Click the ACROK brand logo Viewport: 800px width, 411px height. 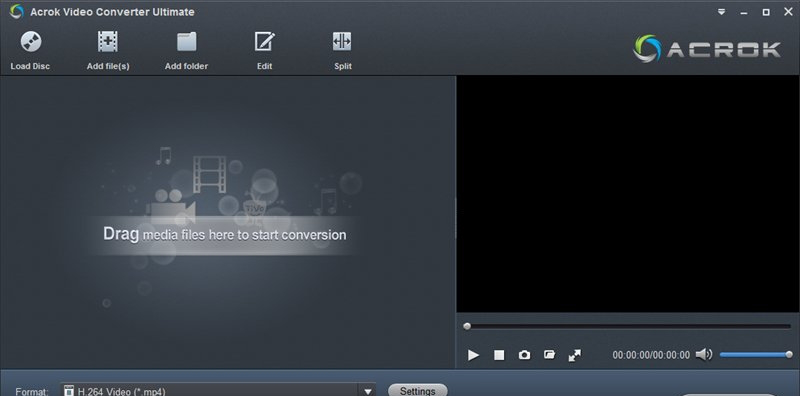coord(707,49)
